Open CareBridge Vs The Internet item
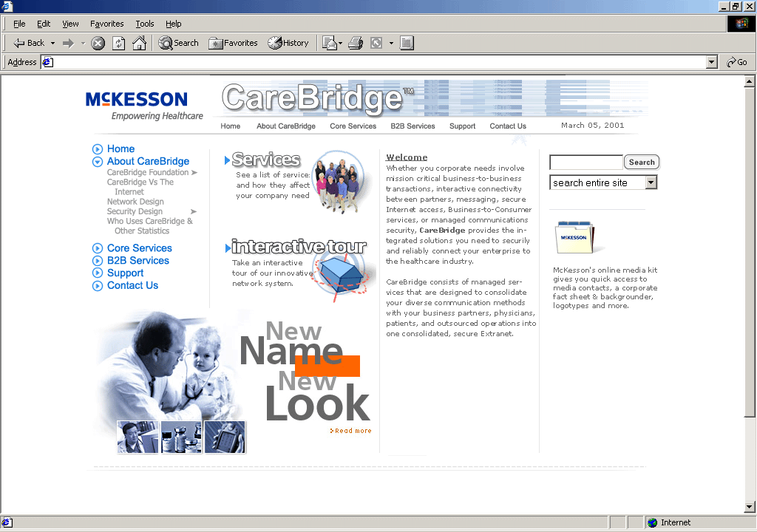 (140, 187)
